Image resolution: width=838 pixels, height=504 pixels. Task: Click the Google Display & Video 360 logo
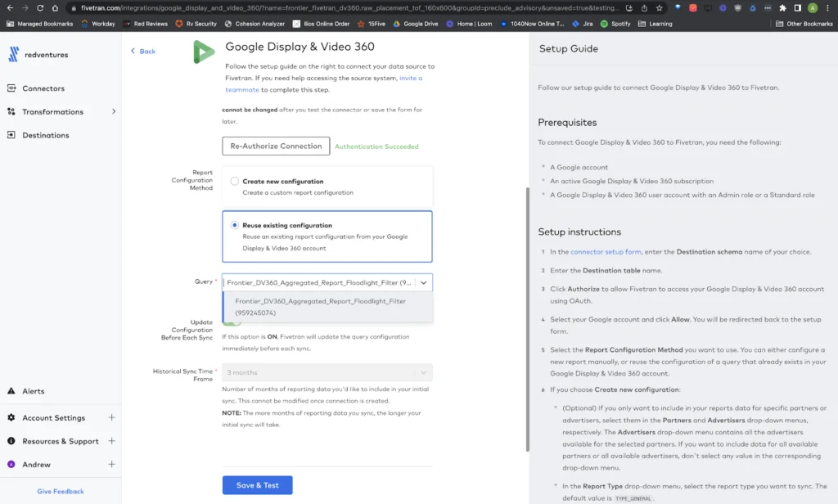tap(203, 52)
